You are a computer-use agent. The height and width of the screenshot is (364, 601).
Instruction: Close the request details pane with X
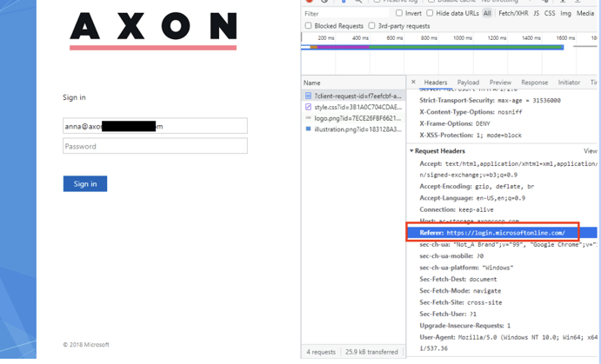pyautogui.click(x=413, y=82)
